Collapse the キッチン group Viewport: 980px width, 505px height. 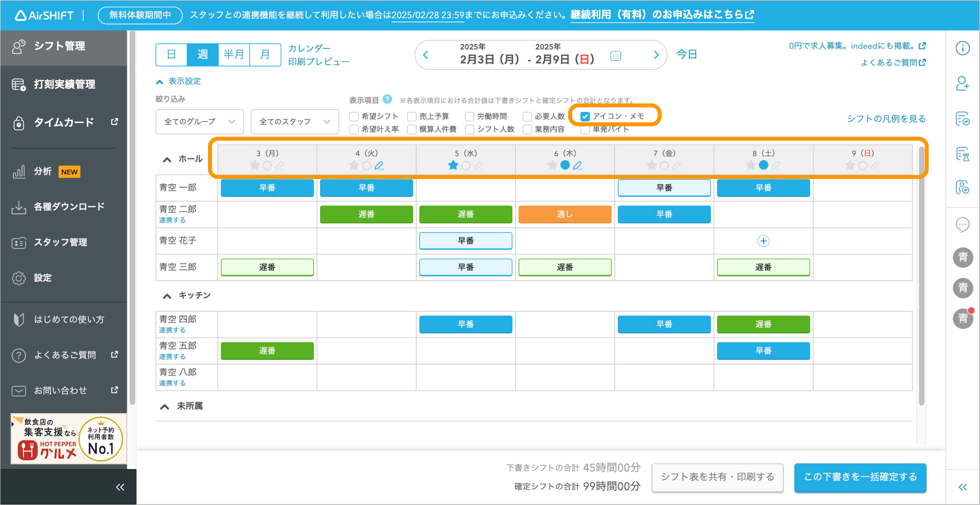[167, 296]
